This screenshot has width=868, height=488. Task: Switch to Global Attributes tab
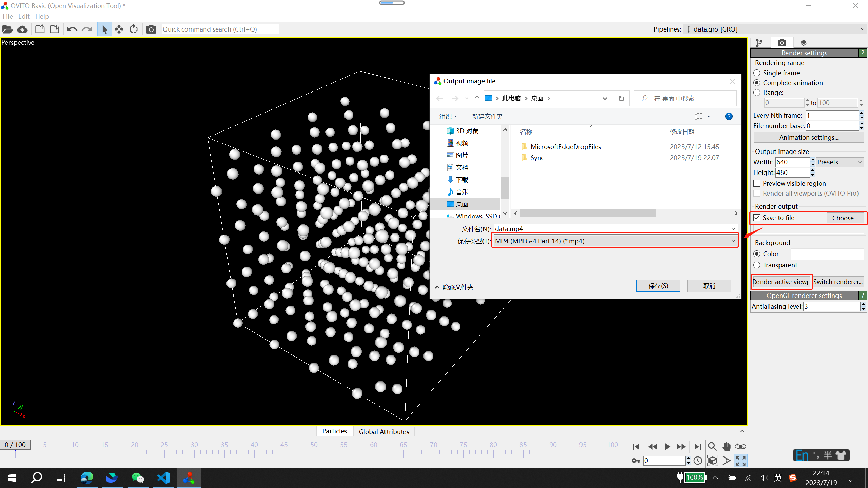(384, 432)
